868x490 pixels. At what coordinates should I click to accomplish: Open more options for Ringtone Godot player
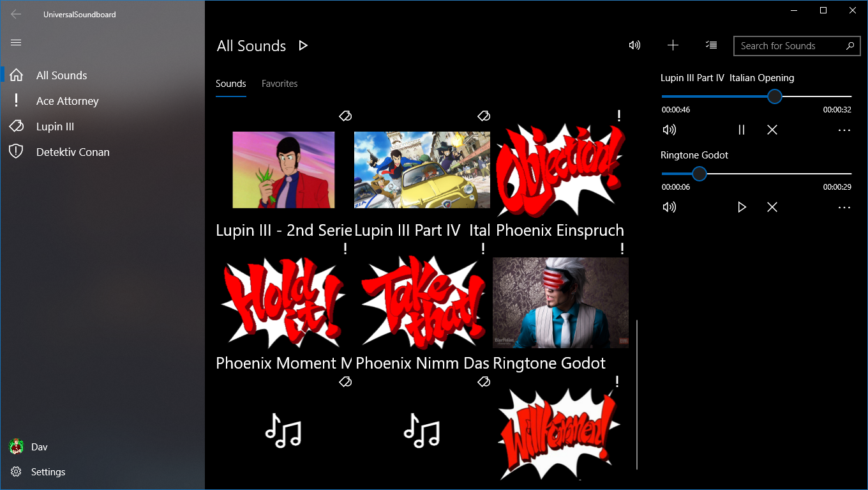pos(844,208)
